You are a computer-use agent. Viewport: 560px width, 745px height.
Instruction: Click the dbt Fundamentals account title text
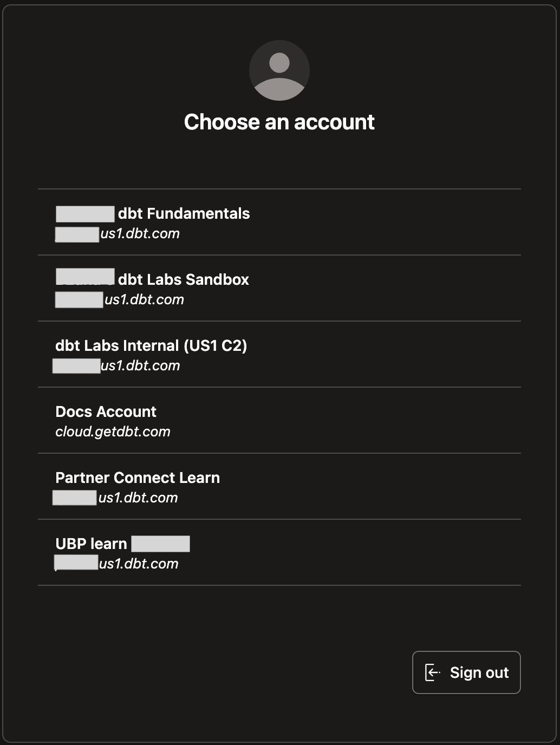point(184,213)
